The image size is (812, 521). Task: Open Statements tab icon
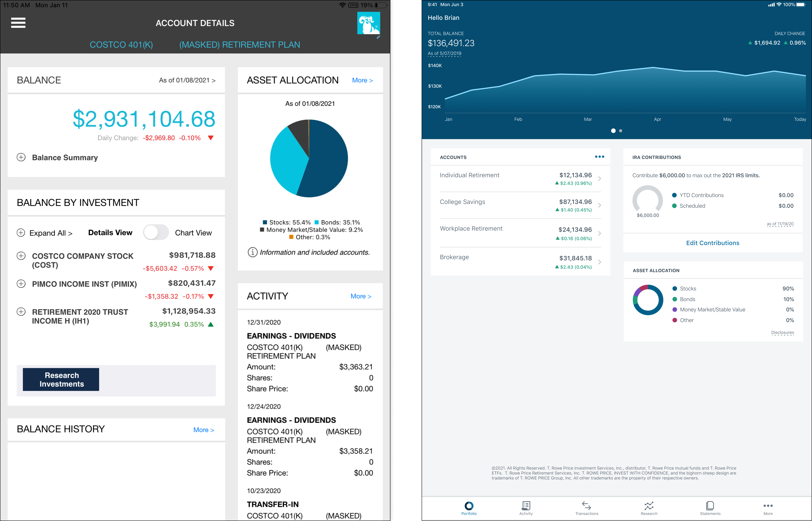[x=710, y=506]
